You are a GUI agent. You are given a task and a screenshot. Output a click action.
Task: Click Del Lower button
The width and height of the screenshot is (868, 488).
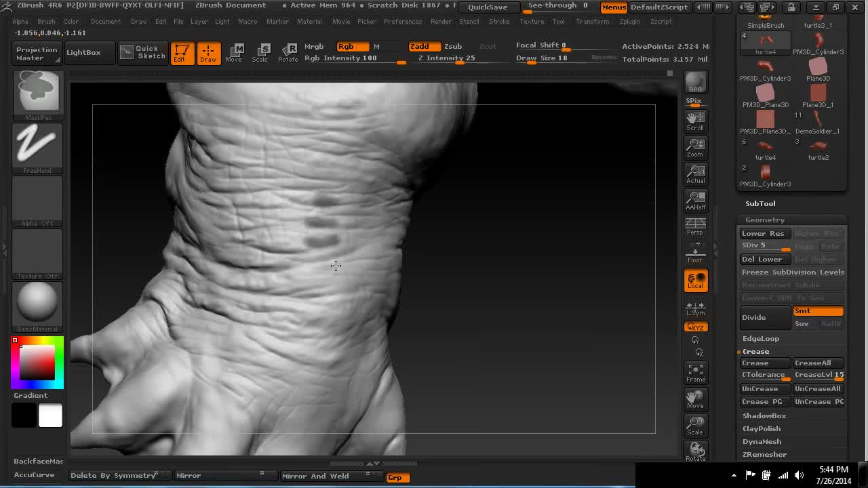pos(765,259)
